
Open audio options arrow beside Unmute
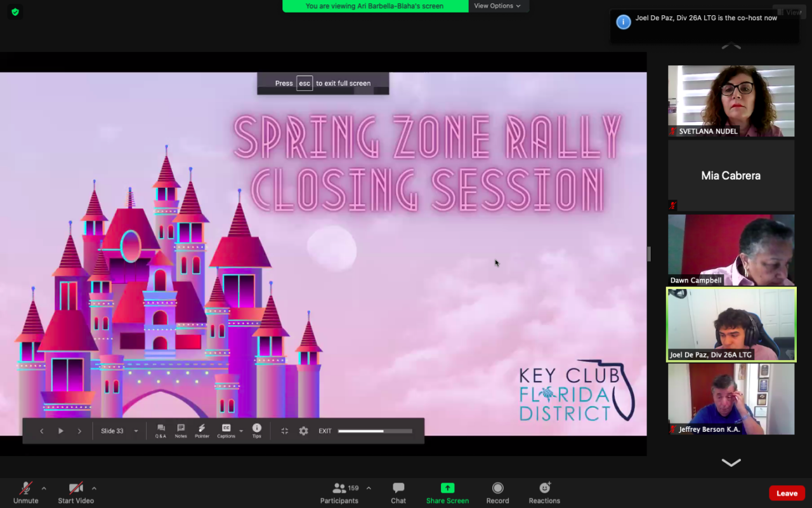coord(44,488)
